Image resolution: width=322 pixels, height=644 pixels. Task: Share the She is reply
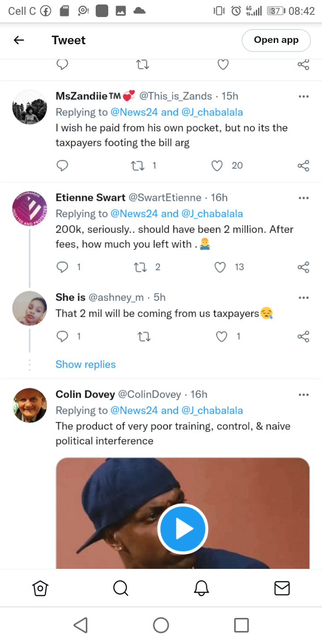[x=303, y=336]
